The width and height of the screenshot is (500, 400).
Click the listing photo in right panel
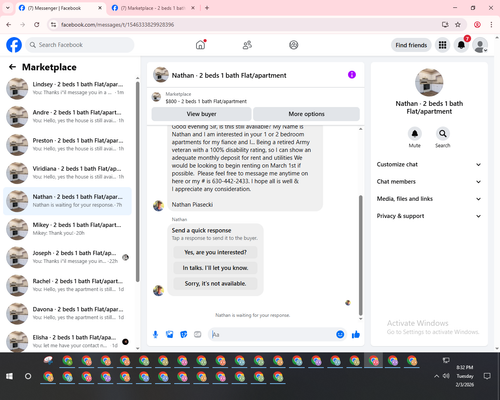point(429,82)
